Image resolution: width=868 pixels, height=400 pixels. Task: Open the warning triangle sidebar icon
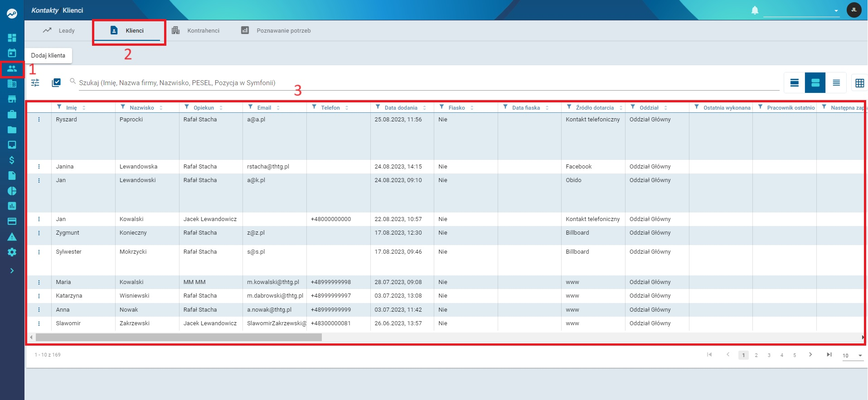[x=12, y=237]
